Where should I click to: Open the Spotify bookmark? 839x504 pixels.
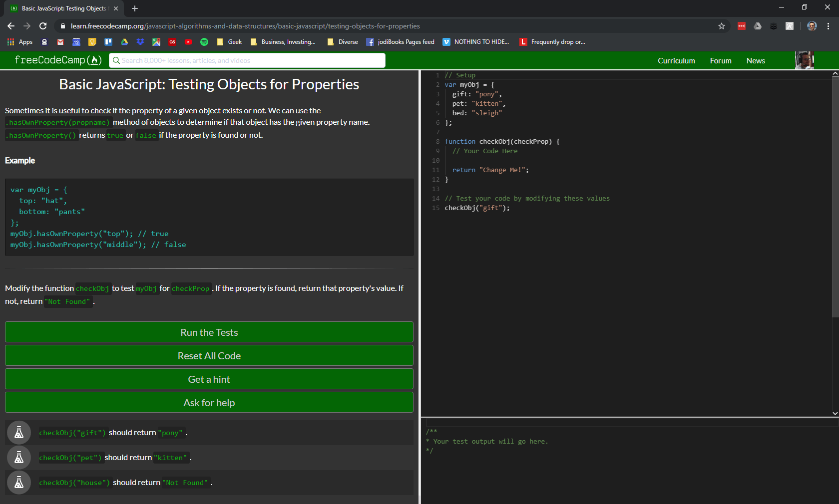coord(204,42)
